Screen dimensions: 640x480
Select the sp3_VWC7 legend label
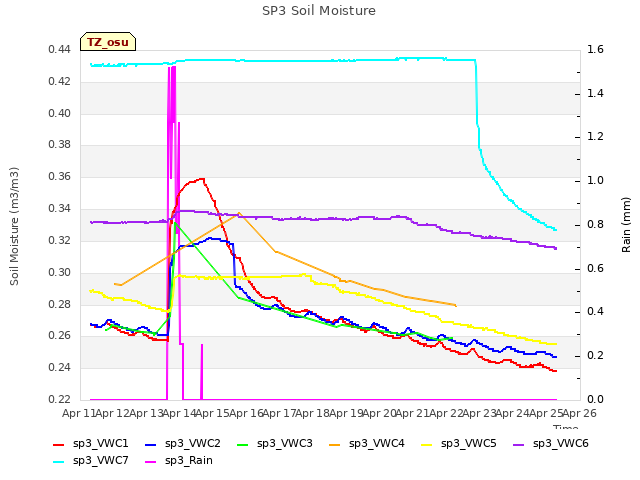point(100,461)
